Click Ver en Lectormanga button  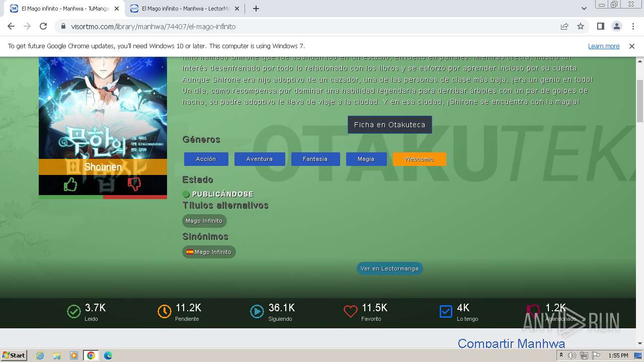coord(389,268)
